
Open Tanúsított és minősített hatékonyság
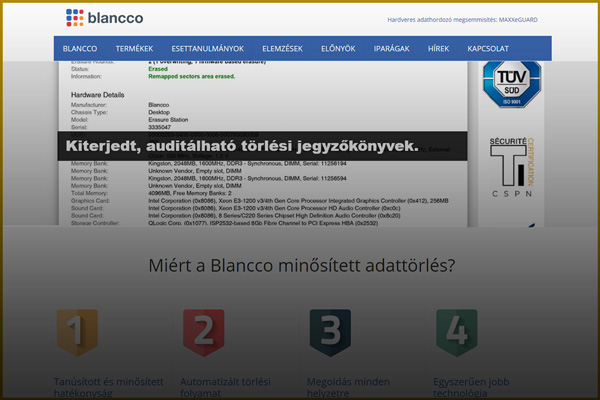click(109, 387)
